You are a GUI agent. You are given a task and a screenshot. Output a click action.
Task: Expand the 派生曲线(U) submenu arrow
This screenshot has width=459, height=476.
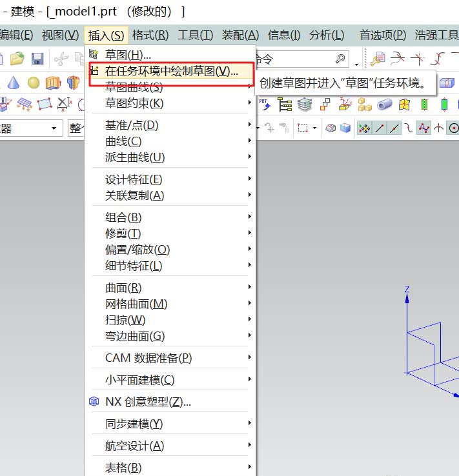click(249, 156)
